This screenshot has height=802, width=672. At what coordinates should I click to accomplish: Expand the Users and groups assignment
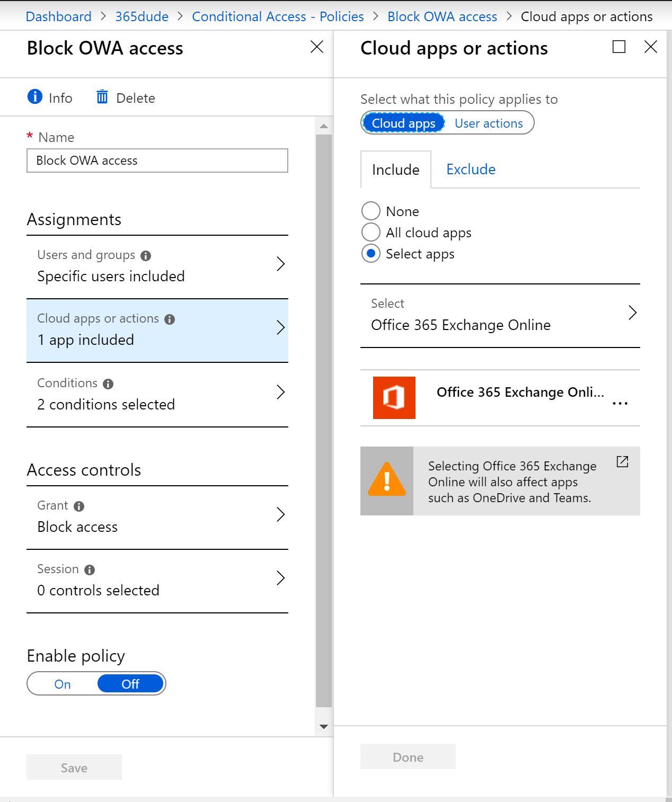coord(157,265)
